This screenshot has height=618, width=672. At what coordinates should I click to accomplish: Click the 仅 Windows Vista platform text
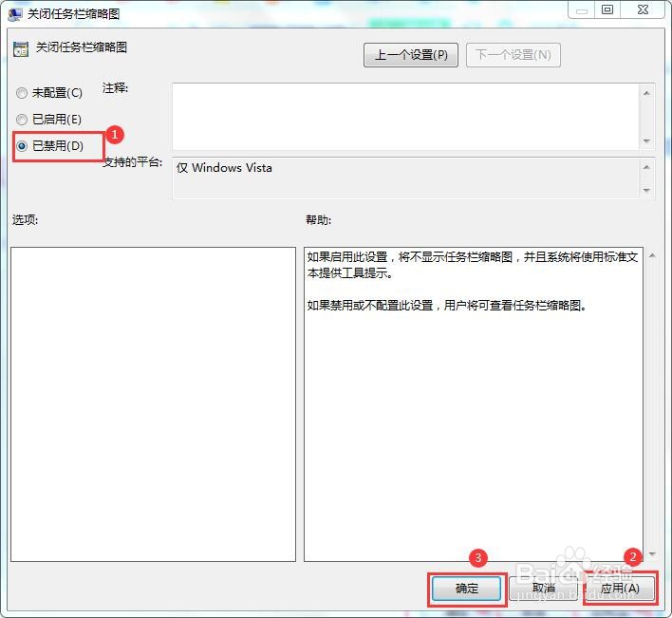224,168
